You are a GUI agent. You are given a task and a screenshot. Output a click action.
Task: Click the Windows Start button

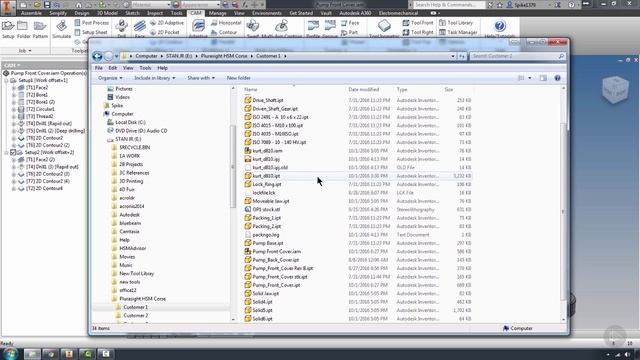(x=10, y=353)
